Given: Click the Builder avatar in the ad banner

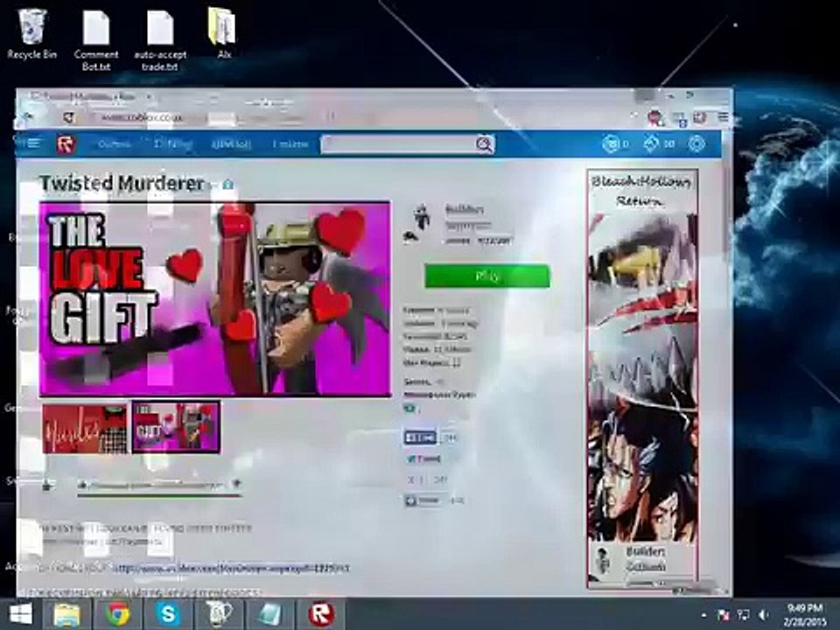Looking at the screenshot, I should (x=603, y=560).
